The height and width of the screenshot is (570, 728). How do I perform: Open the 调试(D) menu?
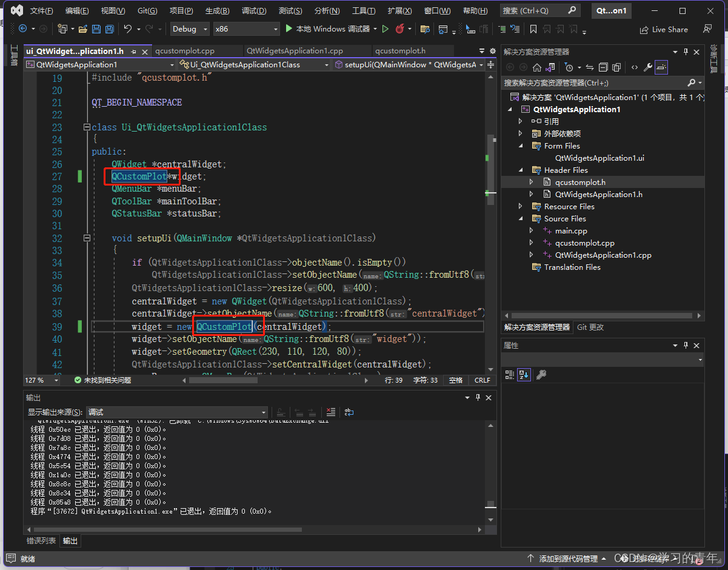254,11
